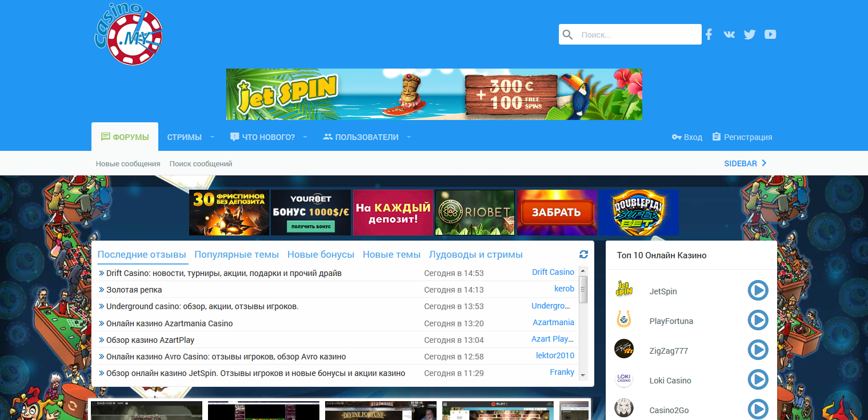This screenshot has height=420, width=868.
Task: Click the 30 фриспинов без депозита banner
Action: coord(229,213)
